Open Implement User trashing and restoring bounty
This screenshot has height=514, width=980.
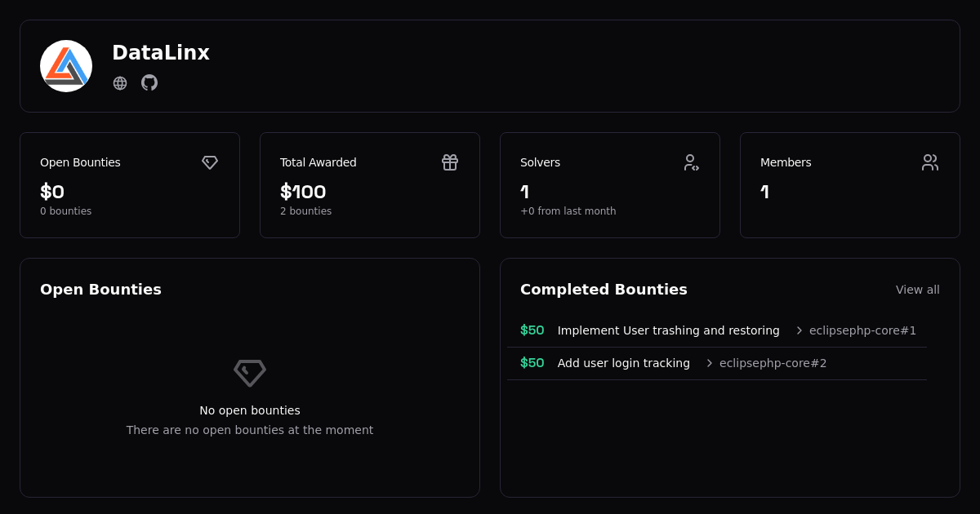(x=668, y=330)
